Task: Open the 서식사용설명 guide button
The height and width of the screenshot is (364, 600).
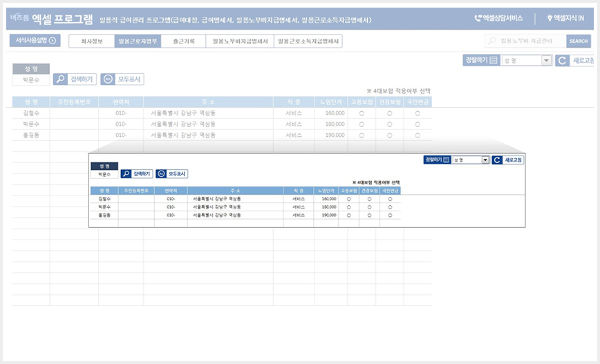Action: [35, 41]
